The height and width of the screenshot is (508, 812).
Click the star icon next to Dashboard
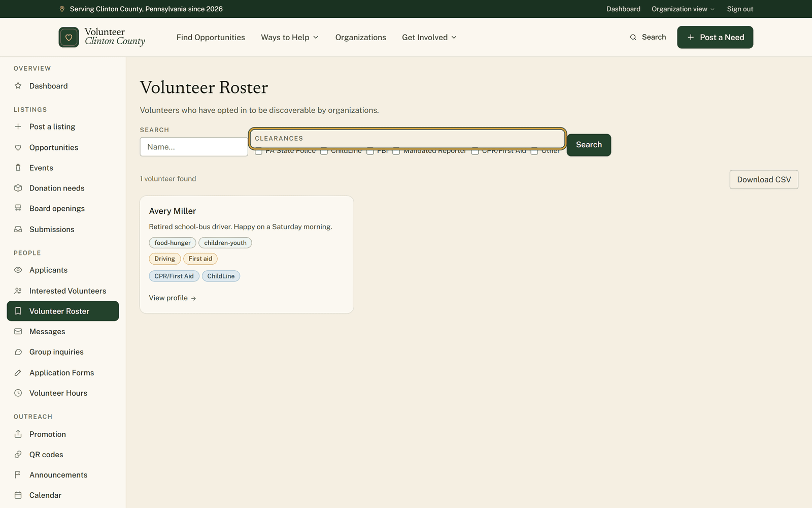18,86
